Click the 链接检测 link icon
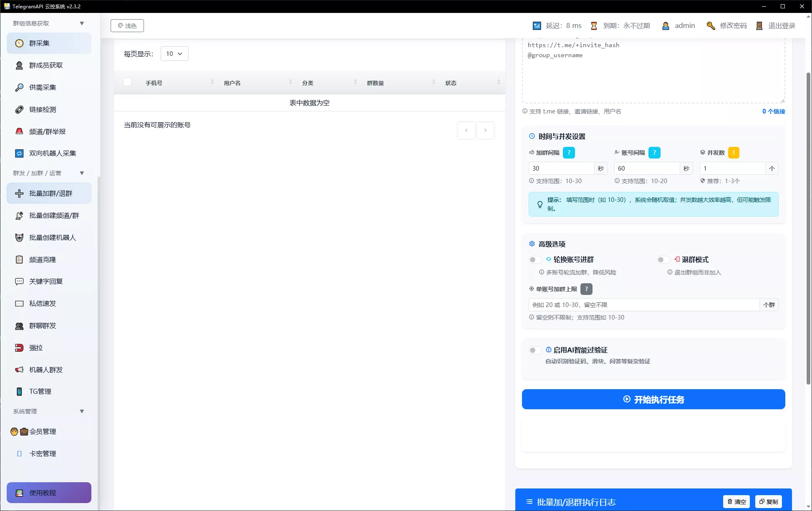 (19, 110)
